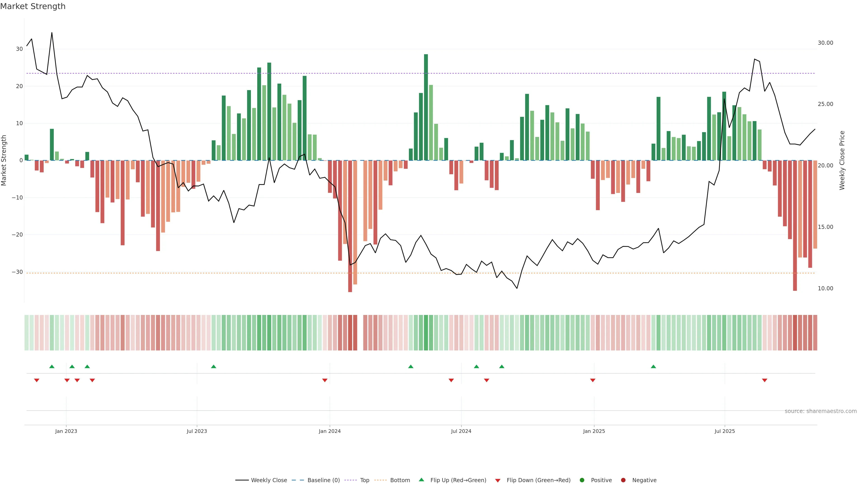Click the flip-down triangle marker just before Jan 2024
Image resolution: width=868 pixels, height=488 pixels.
click(x=325, y=380)
